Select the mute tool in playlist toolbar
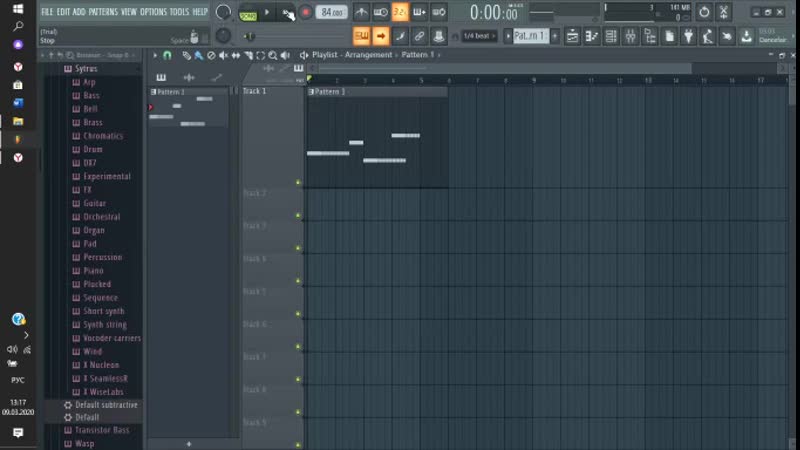This screenshot has height=450, width=800. pyautogui.click(x=223, y=55)
